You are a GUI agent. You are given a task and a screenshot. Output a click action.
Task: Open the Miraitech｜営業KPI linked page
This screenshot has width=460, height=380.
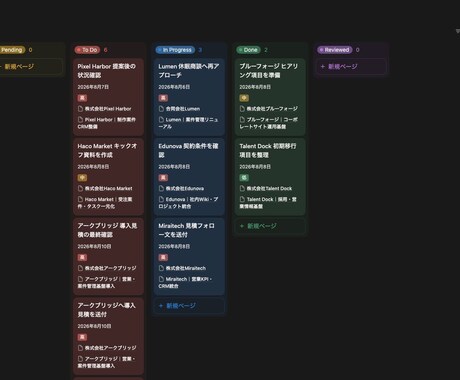click(x=185, y=282)
